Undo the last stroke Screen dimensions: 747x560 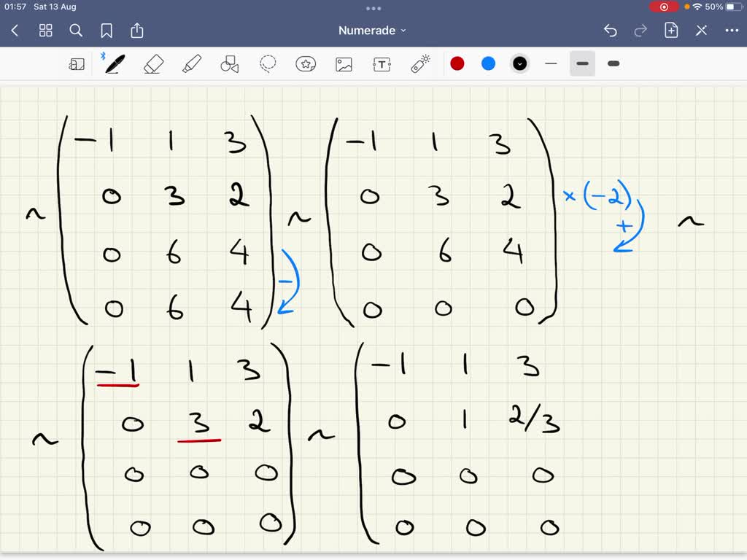611,31
